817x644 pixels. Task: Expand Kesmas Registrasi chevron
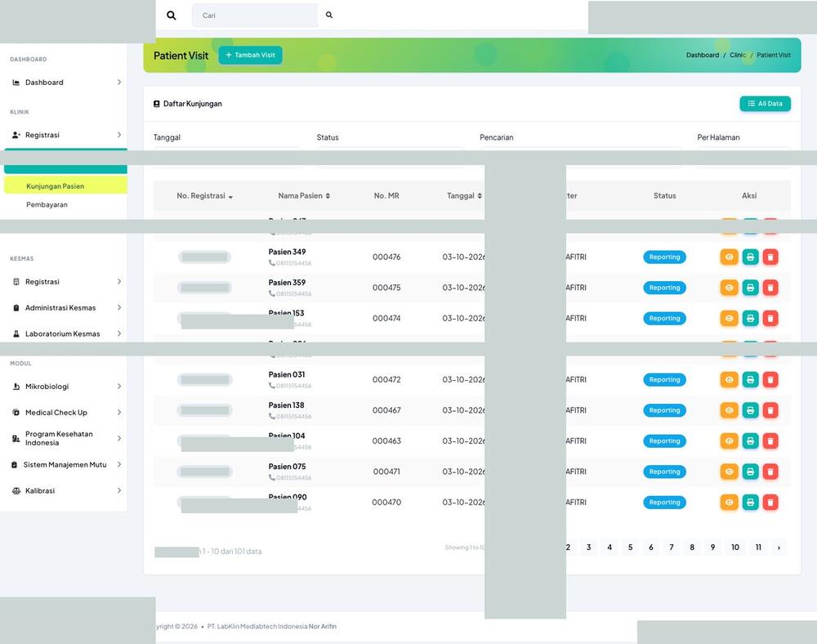click(119, 282)
